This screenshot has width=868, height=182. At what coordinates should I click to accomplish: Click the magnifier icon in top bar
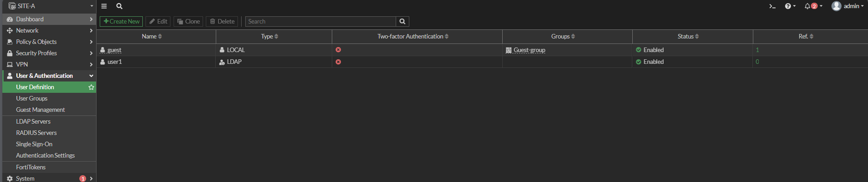coord(119,6)
